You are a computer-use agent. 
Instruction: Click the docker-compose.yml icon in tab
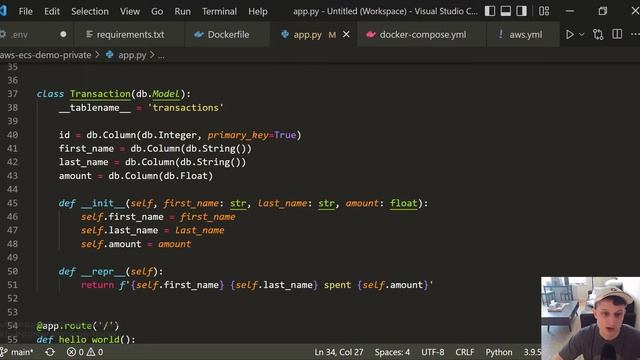pyautogui.click(x=371, y=35)
